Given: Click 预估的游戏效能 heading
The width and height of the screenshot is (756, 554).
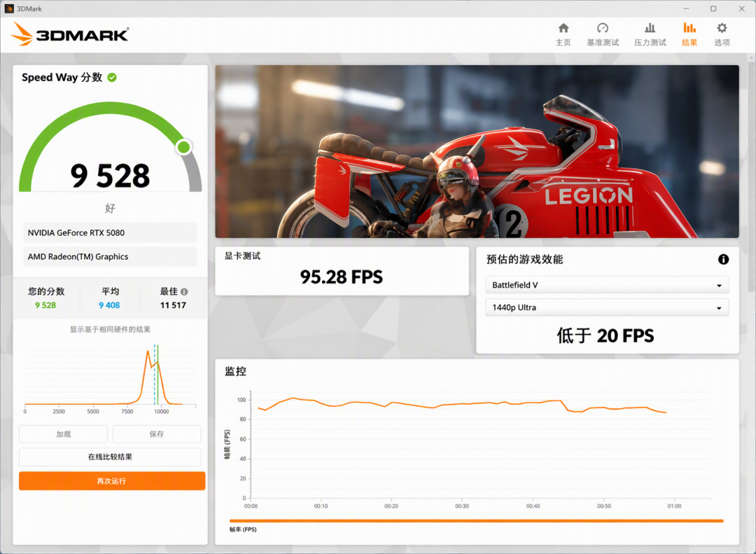Looking at the screenshot, I should [x=524, y=259].
